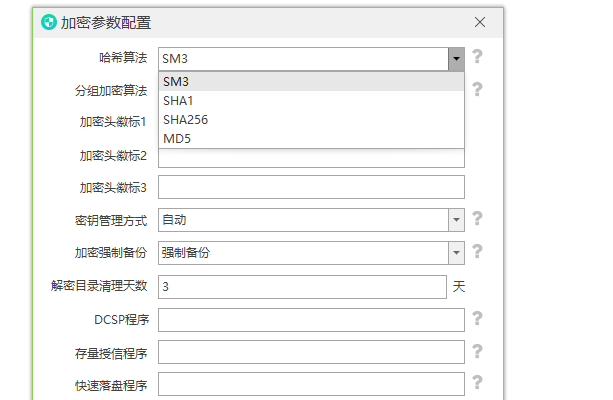Focus the DCSP程序 input field
This screenshot has width=613, height=400.
[311, 320]
